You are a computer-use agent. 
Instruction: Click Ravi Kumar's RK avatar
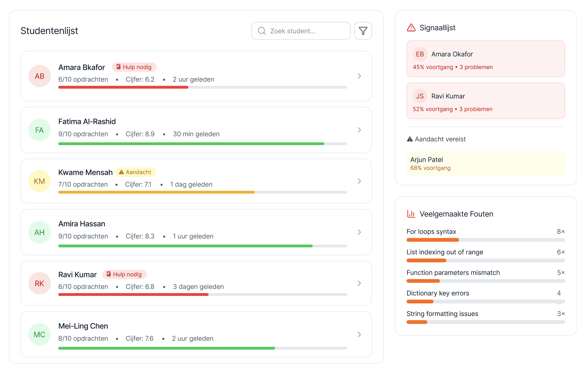pyautogui.click(x=40, y=283)
